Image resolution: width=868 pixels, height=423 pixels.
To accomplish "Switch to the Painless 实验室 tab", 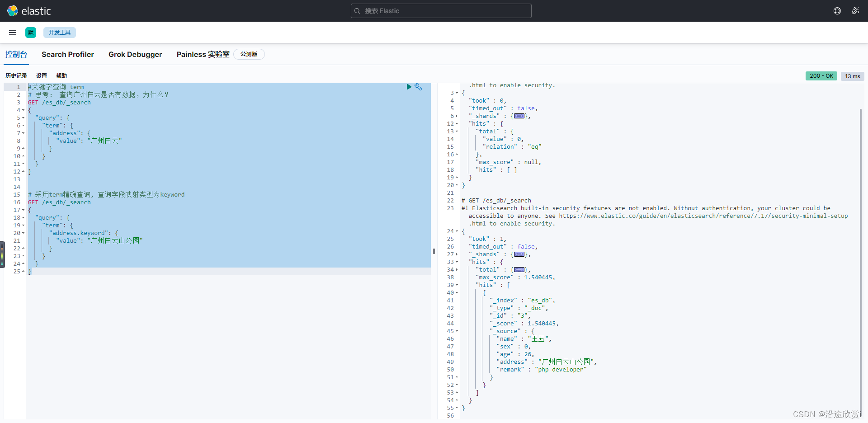I will [x=203, y=54].
